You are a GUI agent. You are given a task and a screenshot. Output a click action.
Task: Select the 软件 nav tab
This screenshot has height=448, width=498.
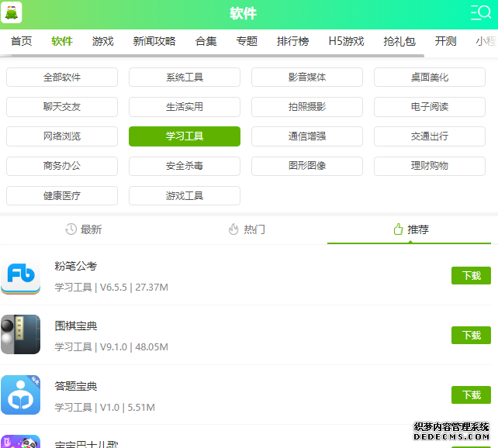pos(62,41)
